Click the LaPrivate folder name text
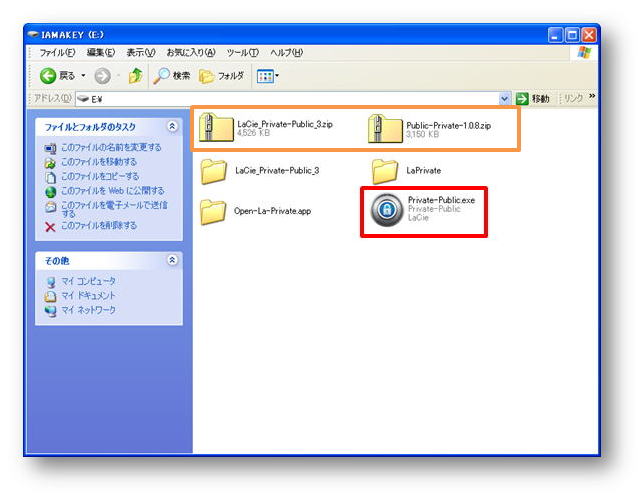 point(423,171)
